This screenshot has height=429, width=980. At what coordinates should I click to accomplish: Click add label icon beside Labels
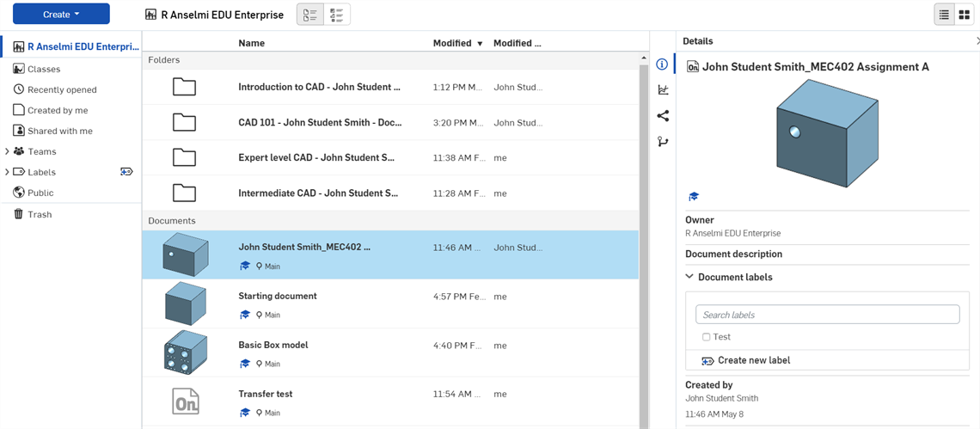[x=126, y=172]
